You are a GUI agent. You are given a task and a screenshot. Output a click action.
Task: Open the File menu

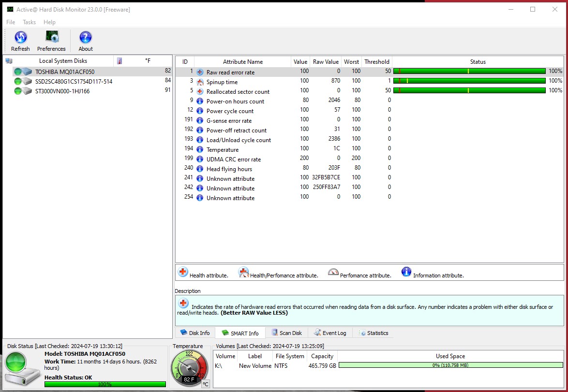point(11,22)
